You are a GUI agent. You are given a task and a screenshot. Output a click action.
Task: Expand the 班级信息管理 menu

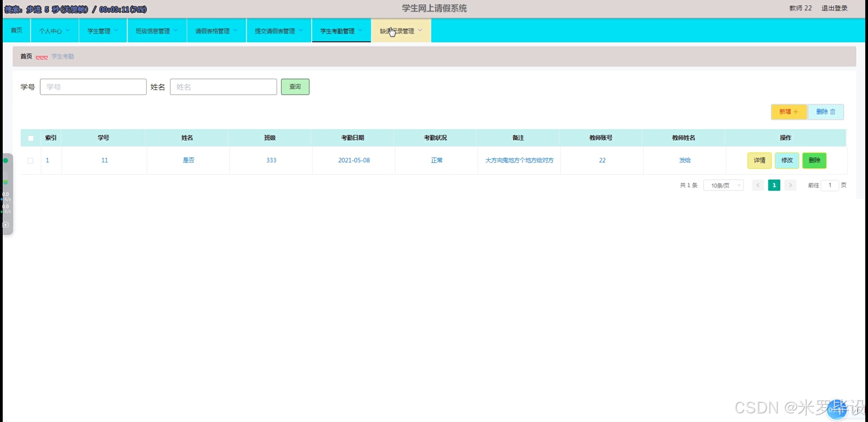tap(157, 31)
